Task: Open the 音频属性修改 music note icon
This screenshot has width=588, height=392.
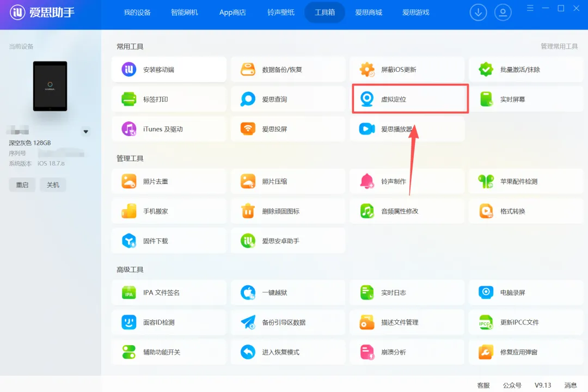Action: tap(367, 211)
